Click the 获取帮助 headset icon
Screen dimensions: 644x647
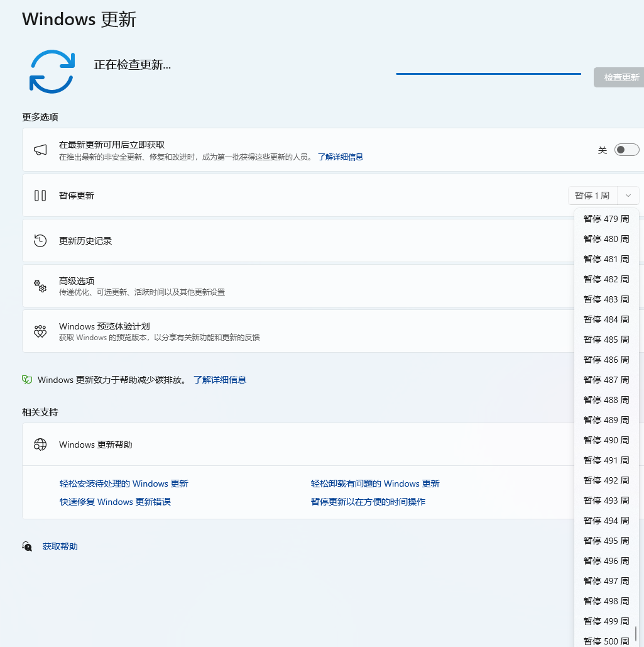click(x=27, y=546)
